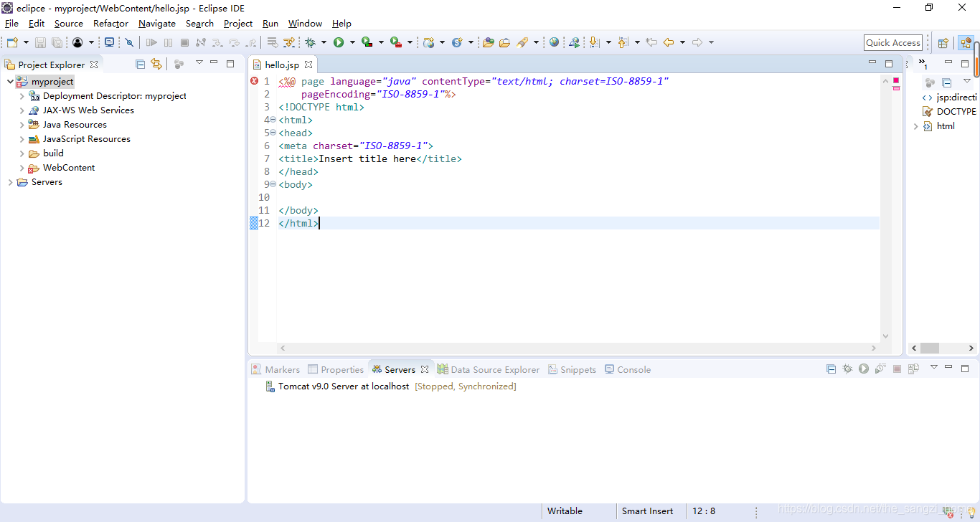Collapse the body tag fold on line 9

coord(273,184)
